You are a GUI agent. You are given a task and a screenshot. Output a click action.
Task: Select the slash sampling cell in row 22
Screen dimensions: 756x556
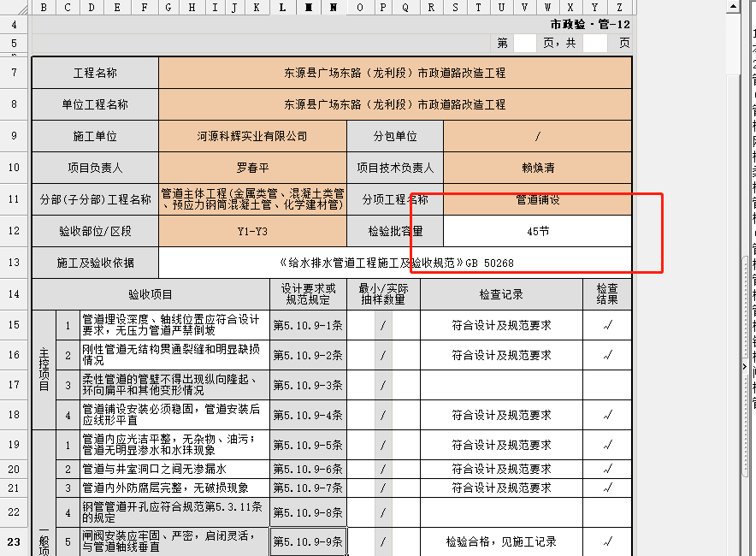pyautogui.click(x=383, y=512)
